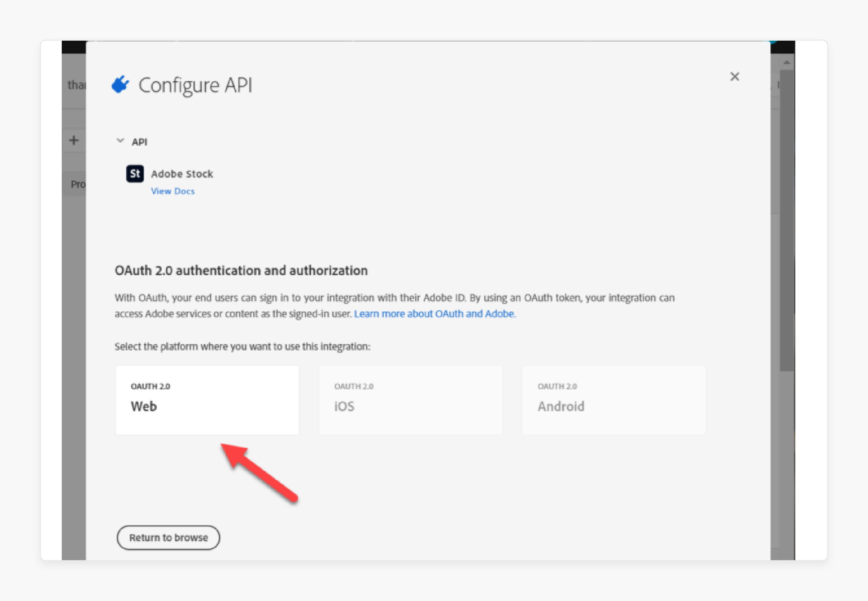Click the Return to browse button
Image resolution: width=868 pixels, height=601 pixels.
click(168, 537)
